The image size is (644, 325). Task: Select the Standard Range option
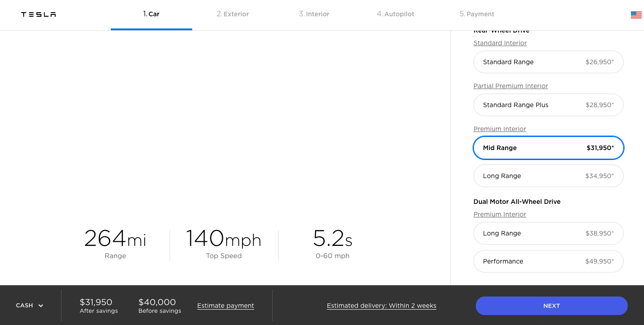click(548, 62)
